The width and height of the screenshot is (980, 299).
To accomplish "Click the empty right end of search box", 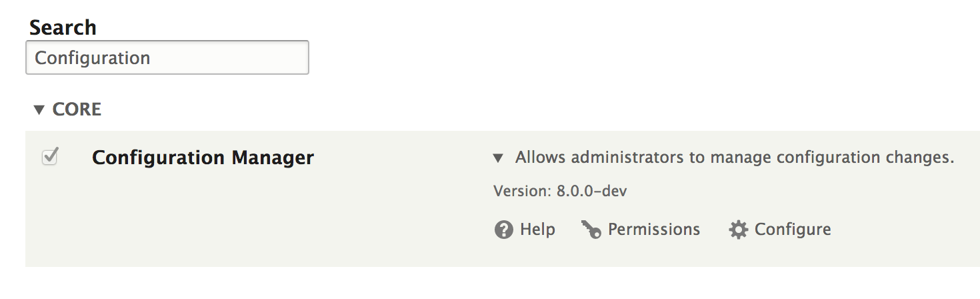I will coord(267,57).
